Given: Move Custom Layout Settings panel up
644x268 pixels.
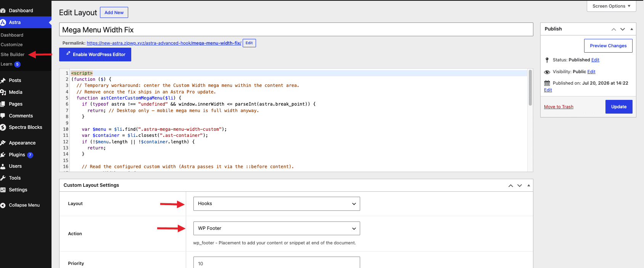Looking at the screenshot, I should [x=510, y=185].
